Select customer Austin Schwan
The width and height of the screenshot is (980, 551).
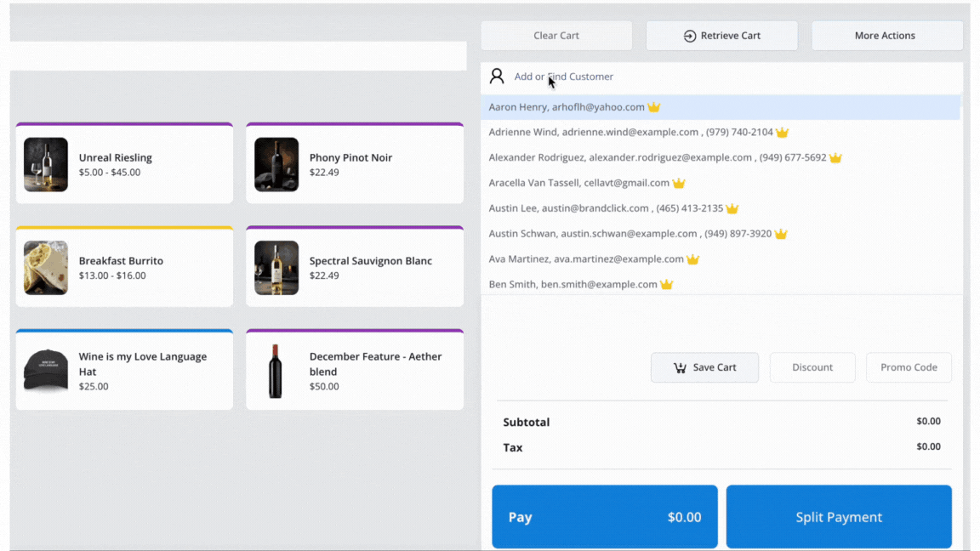coord(721,234)
